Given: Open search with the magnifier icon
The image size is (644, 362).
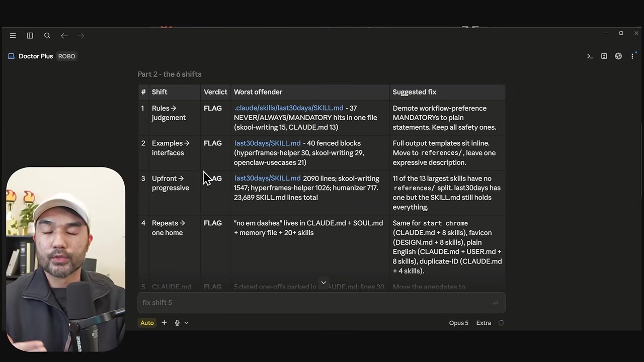Looking at the screenshot, I should [x=47, y=36].
